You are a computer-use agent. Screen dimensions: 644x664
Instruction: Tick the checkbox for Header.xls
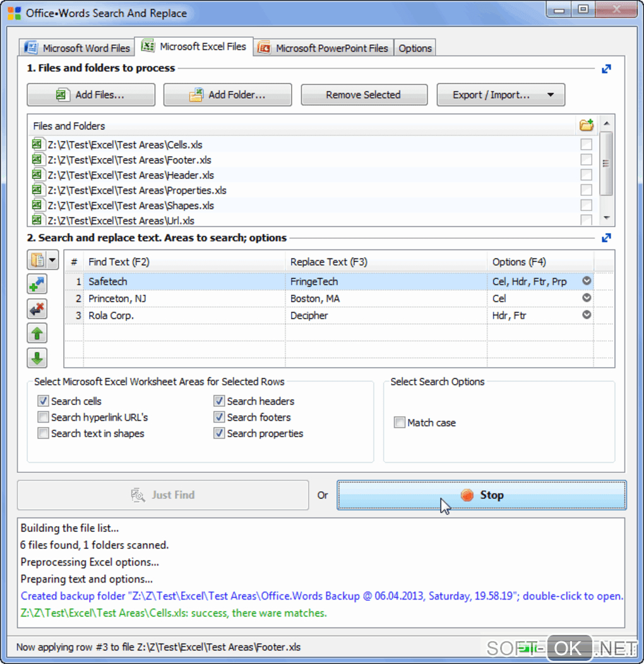[x=586, y=175]
